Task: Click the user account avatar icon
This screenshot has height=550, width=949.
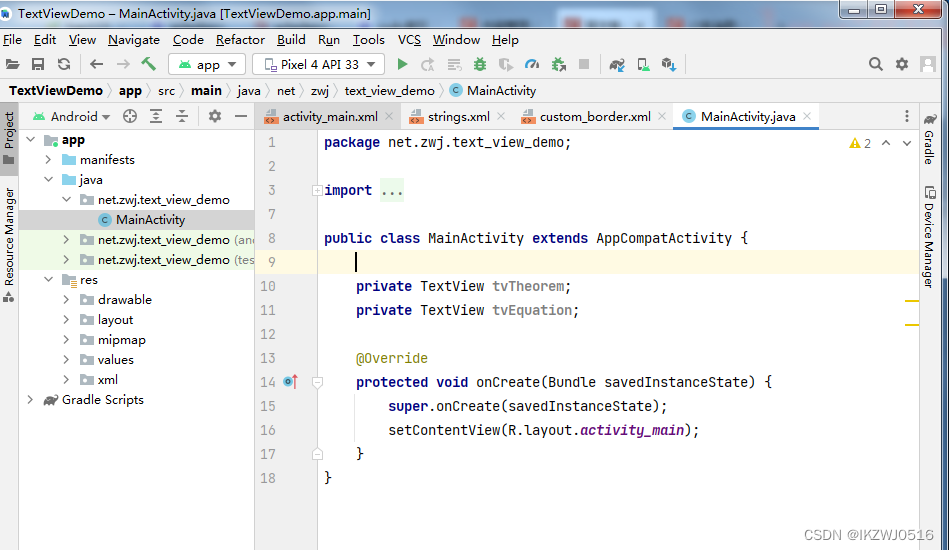Action: tap(928, 64)
